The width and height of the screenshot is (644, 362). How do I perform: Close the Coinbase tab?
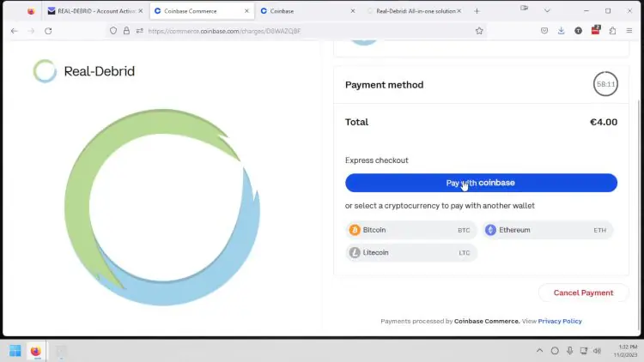tap(352, 11)
